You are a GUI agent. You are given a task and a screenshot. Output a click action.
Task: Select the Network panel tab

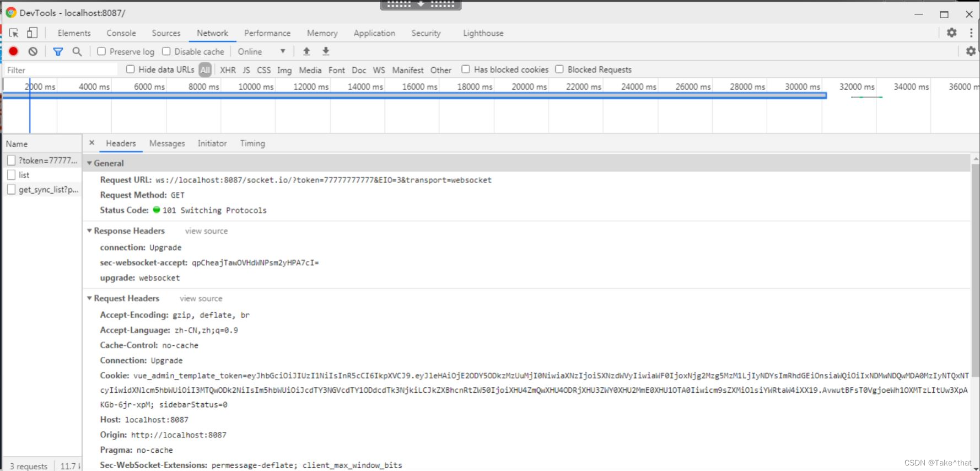(x=213, y=33)
